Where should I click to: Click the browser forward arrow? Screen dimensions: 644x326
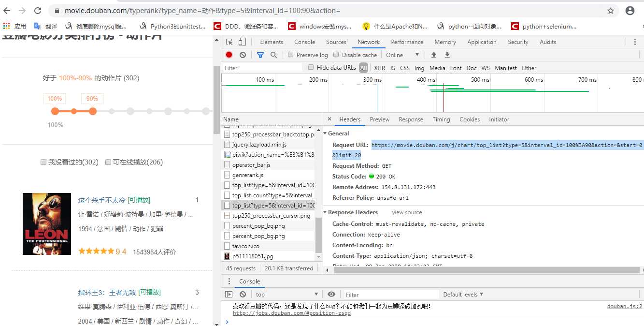click(x=22, y=11)
